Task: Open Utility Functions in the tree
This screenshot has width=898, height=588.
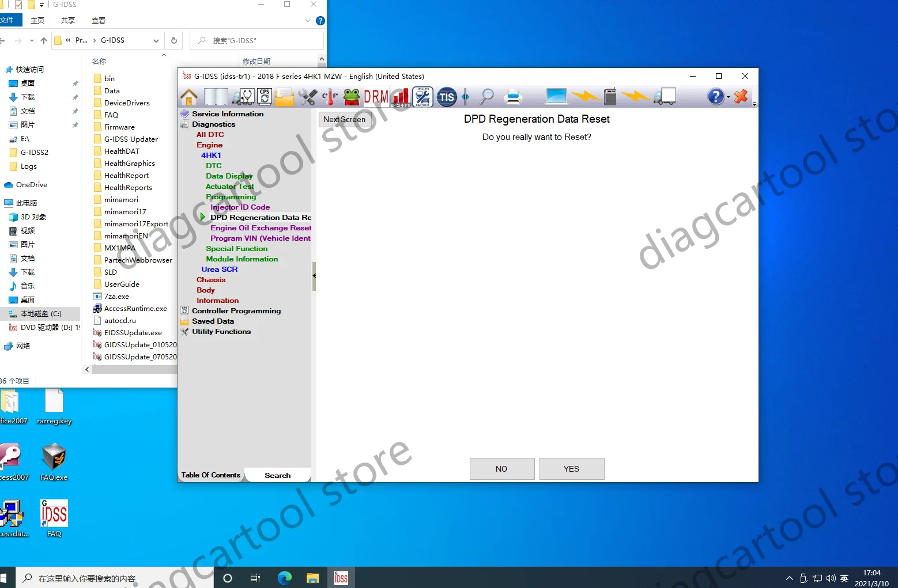Action: (x=221, y=332)
